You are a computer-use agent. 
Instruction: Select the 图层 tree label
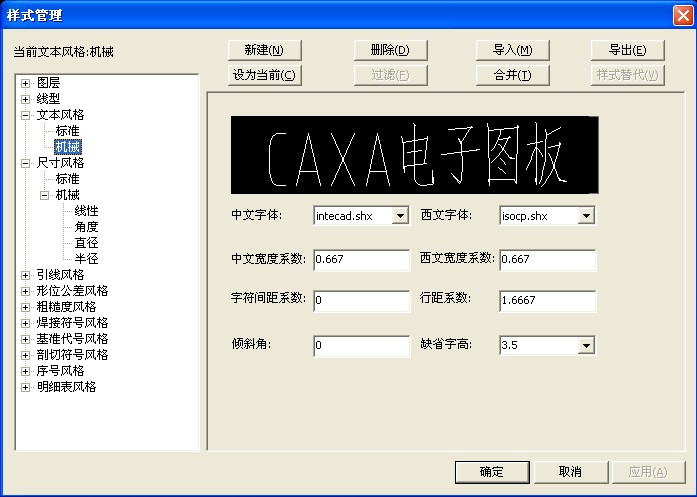(x=48, y=83)
